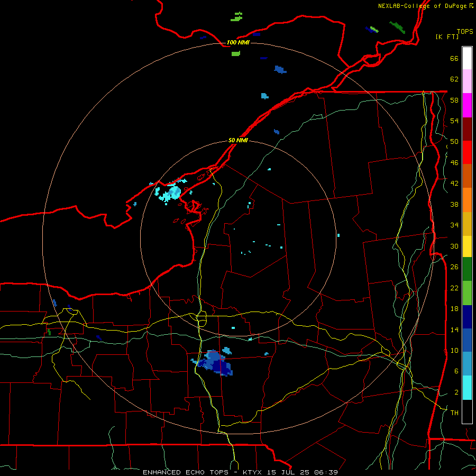
Task: Click the legend value 42
Action: (x=454, y=184)
